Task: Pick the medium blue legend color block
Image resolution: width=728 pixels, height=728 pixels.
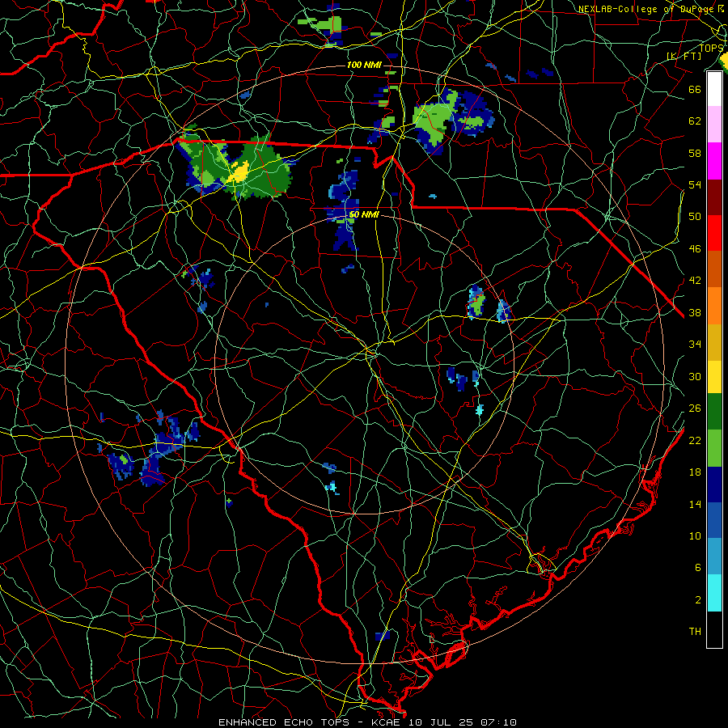Action: (x=714, y=520)
